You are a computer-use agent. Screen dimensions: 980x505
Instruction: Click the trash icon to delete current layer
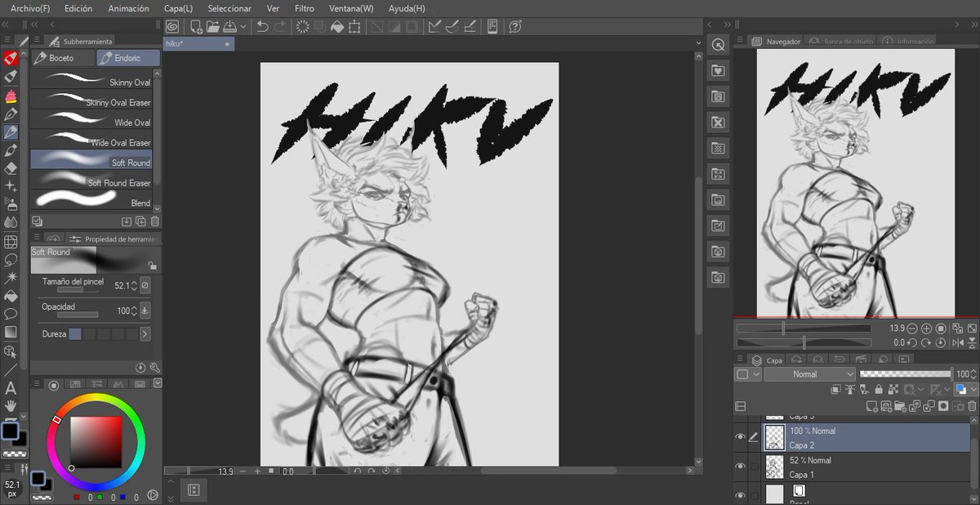972,405
